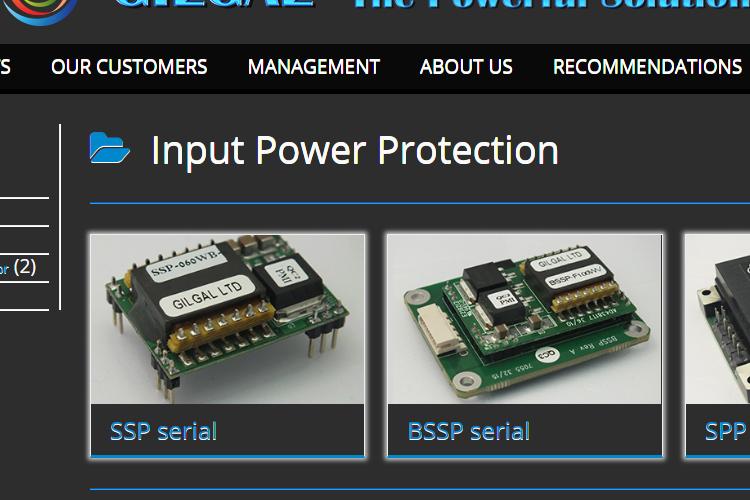Screen dimensions: 750x500
Task: Click sidebar category link showing (2)
Action: point(18,267)
